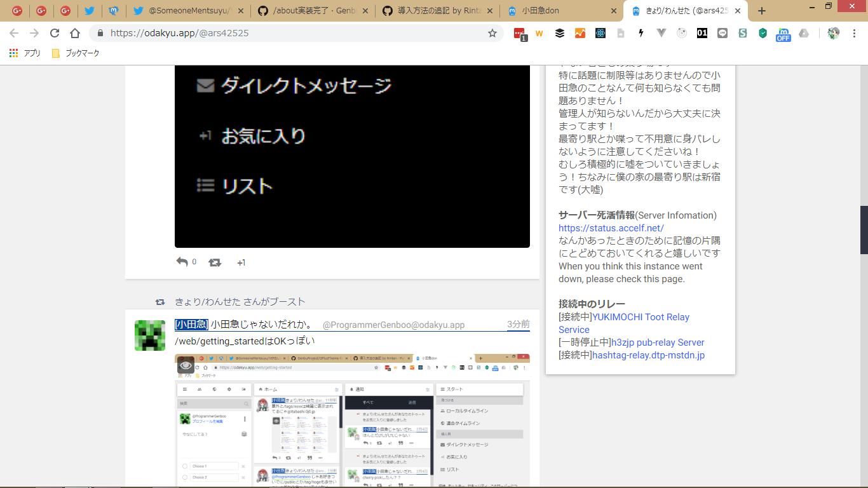Open the Creeper avatar of ProgrammerGenboo

[x=150, y=335]
